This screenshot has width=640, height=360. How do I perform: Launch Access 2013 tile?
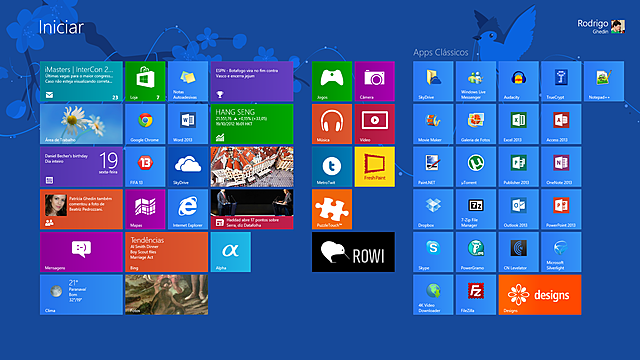click(x=561, y=124)
